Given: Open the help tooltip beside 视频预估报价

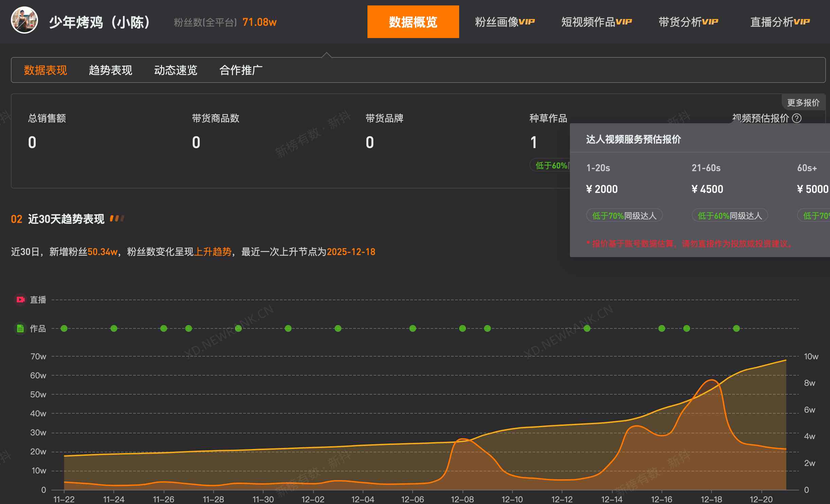Looking at the screenshot, I should tap(797, 119).
